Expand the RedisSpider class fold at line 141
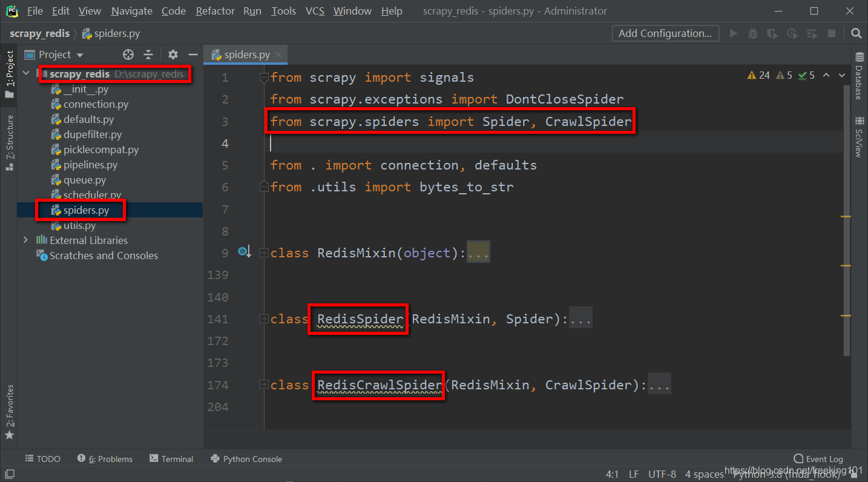Screen dimensions: 868x482 263,319
